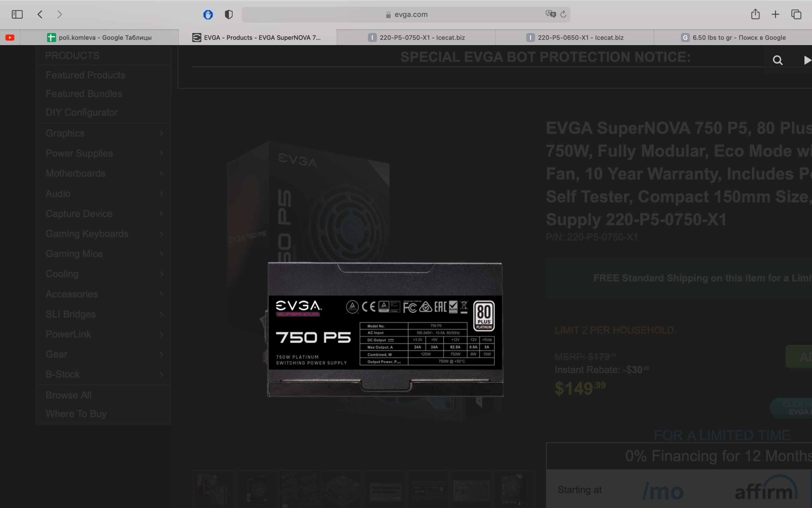Click the P/N: 220-P5-0750-X1 text
This screenshot has width=812, height=508.
coord(592,237)
